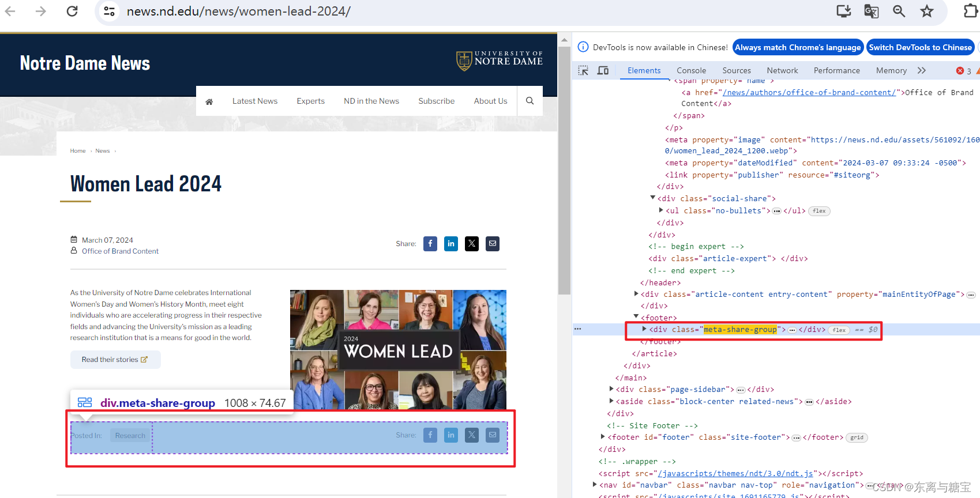
Task: Bookmark this page with the star icon
Action: pos(927,11)
